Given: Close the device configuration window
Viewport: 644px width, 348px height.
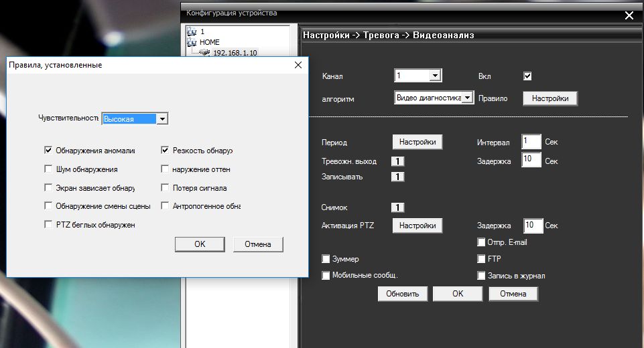Looking at the screenshot, I should tap(629, 15).
